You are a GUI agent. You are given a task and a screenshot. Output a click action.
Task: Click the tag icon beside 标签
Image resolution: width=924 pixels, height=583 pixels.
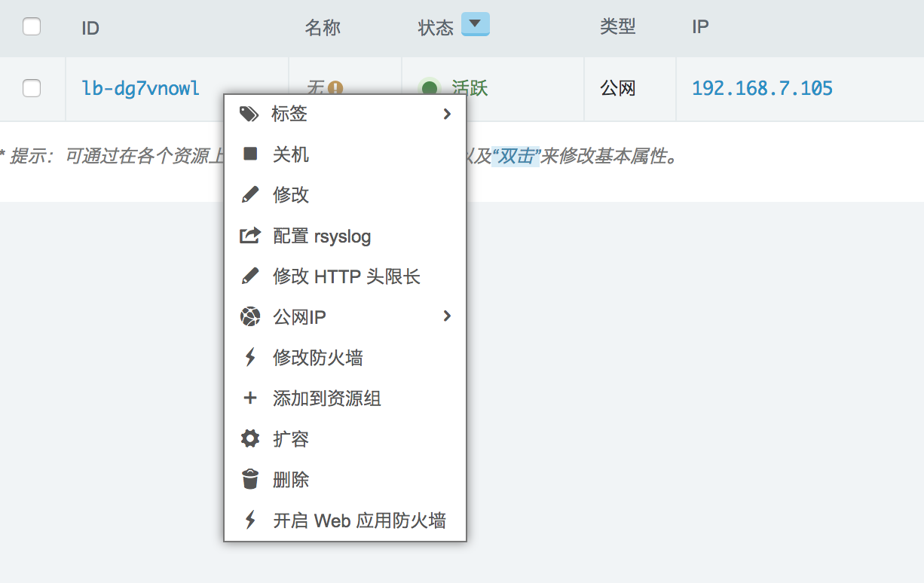coord(249,114)
